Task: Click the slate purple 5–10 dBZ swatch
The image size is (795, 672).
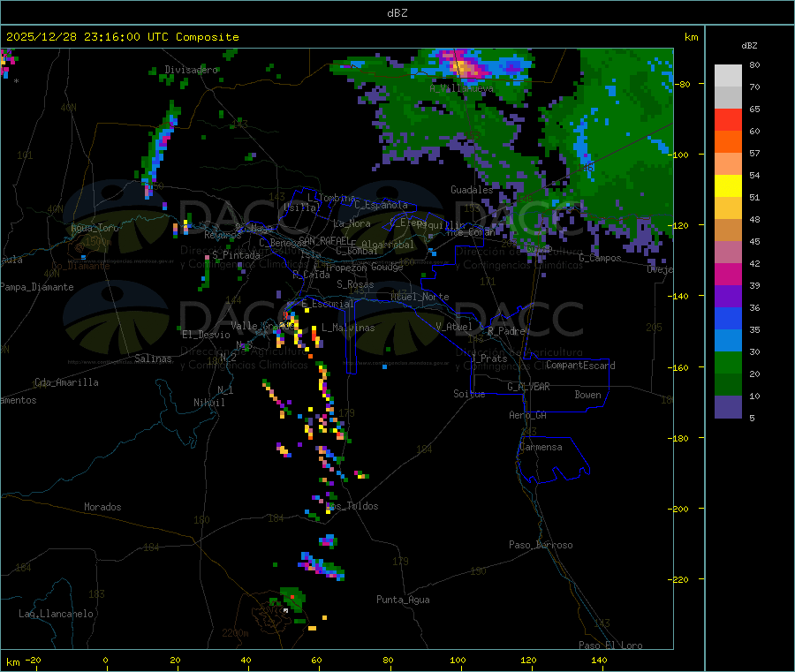Action: point(728,407)
